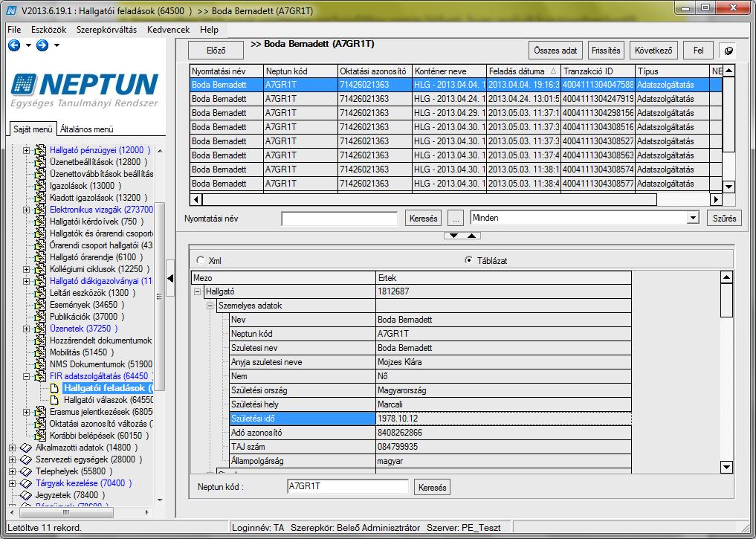This screenshot has height=539, width=756.
Task: Click the Üzenetek (37250) tree icon
Action: pos(40,329)
